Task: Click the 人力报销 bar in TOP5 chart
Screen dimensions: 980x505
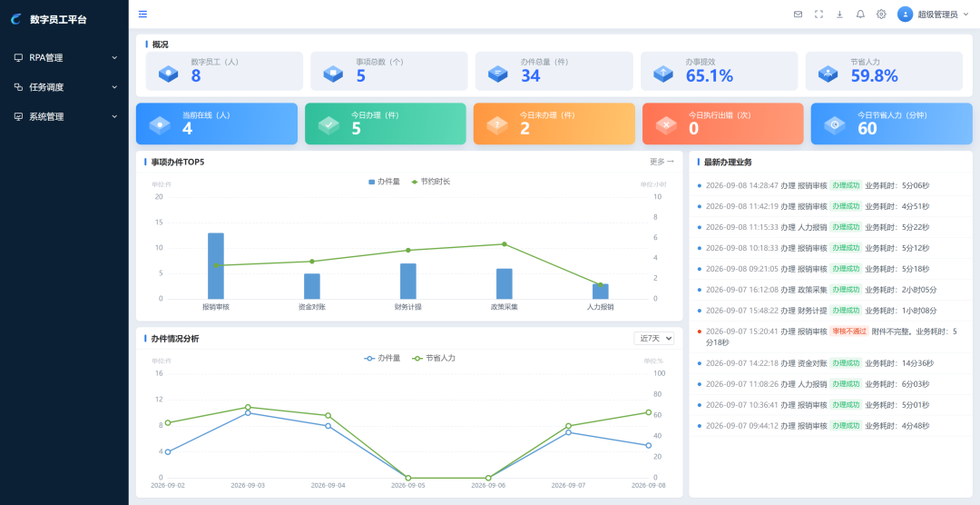Action: click(601, 291)
